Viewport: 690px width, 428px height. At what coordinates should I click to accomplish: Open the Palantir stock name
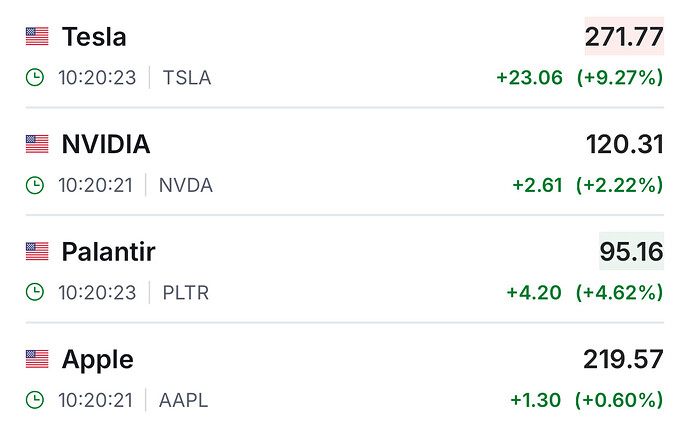click(108, 252)
